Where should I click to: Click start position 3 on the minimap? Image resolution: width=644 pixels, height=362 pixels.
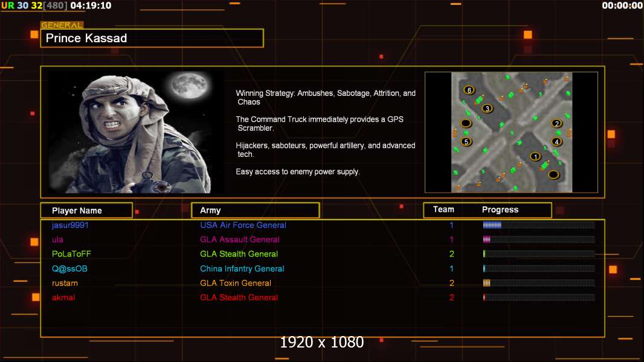pos(487,109)
